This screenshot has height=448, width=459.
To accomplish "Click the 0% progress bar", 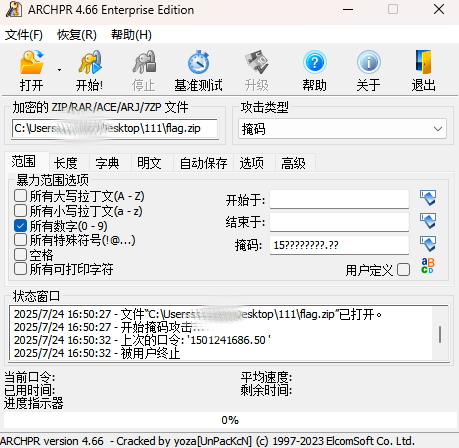I will point(230,420).
